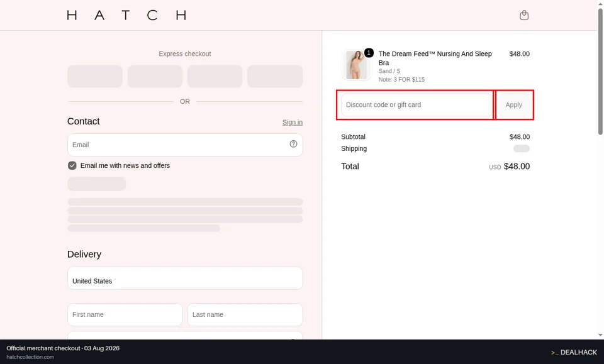Click the Delivery heading
This screenshot has height=364, width=604.
pyautogui.click(x=84, y=255)
